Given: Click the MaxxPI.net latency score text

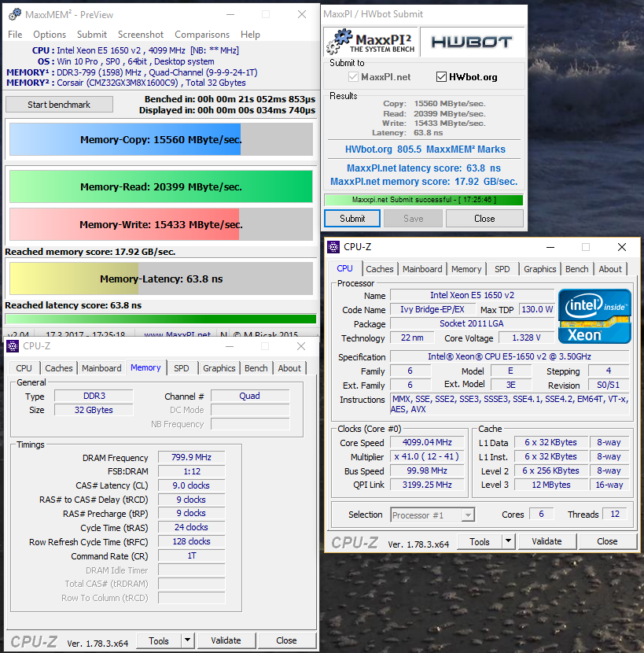Looking at the screenshot, I should [x=424, y=168].
